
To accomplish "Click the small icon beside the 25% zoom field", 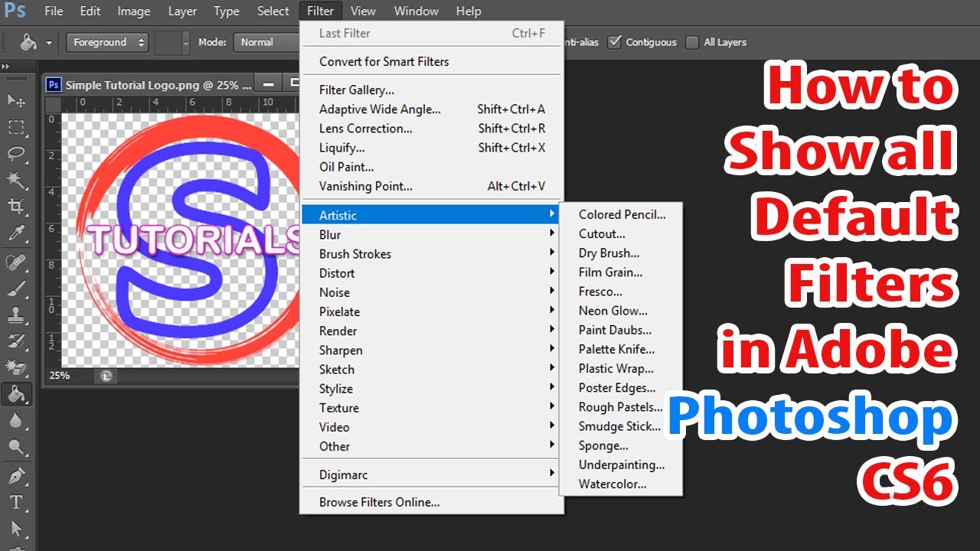I will tap(106, 376).
